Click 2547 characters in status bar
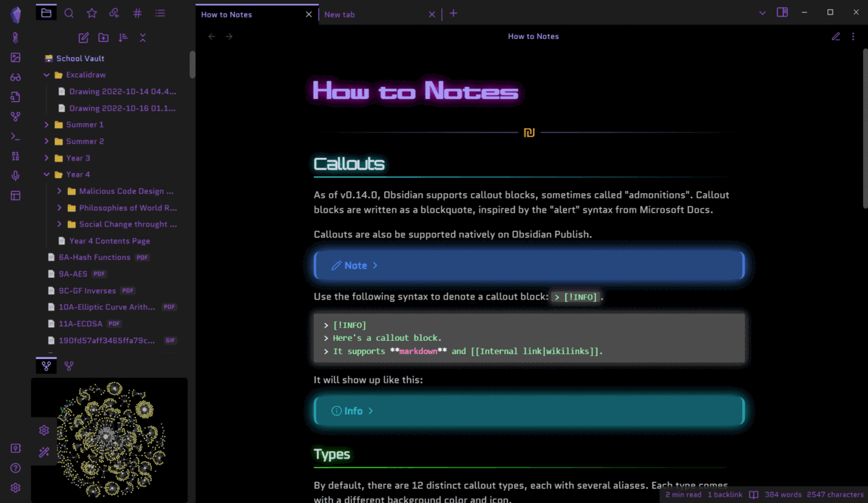Image resolution: width=868 pixels, height=503 pixels. 835,495
